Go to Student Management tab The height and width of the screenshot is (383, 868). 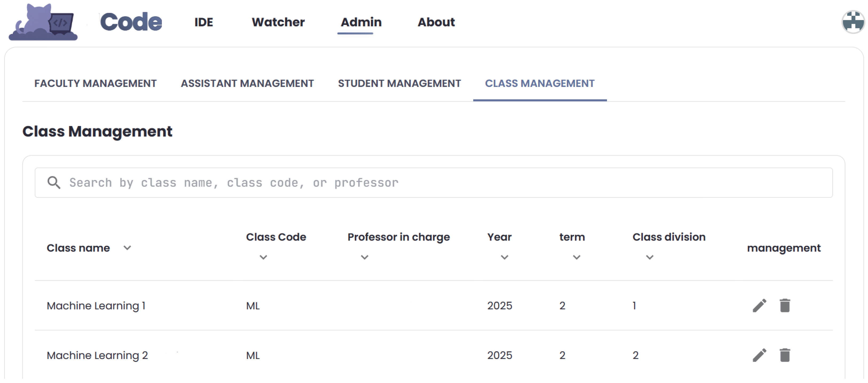pos(399,83)
